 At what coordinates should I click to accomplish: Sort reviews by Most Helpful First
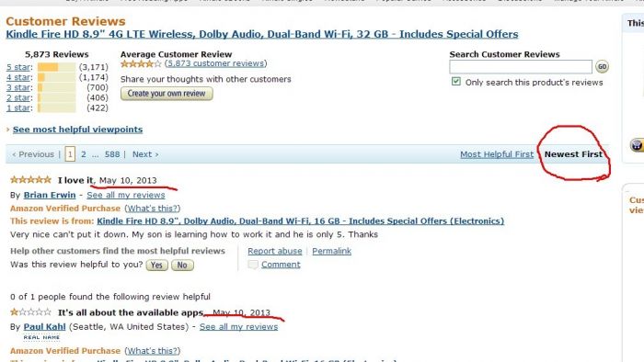[497, 154]
